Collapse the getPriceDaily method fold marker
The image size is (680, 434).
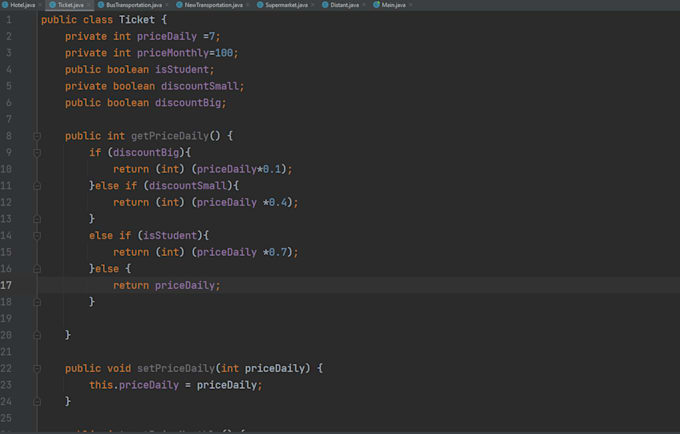(37, 136)
